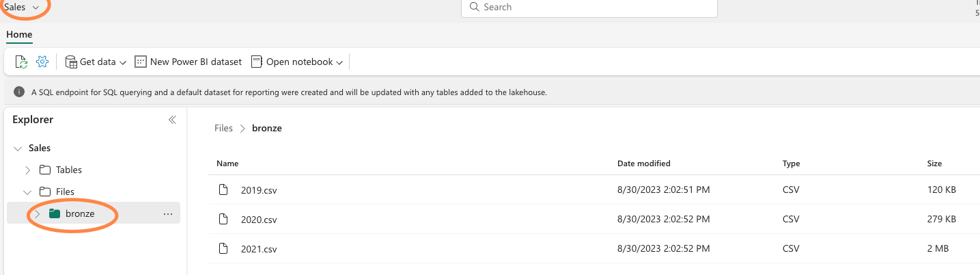
Task: Expand the bronze folder chevron
Action: click(37, 214)
